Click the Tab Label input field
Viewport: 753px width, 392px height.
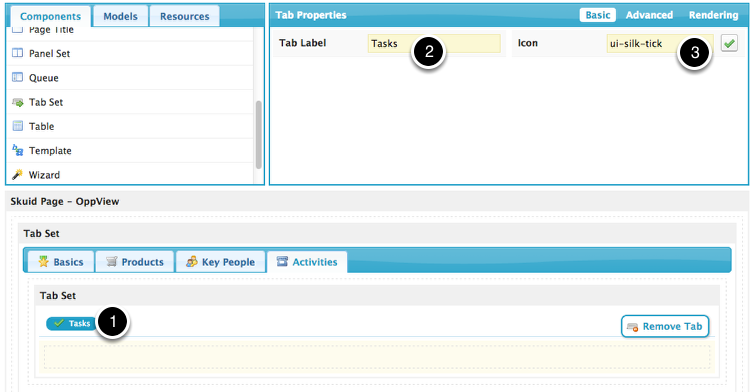pos(434,43)
